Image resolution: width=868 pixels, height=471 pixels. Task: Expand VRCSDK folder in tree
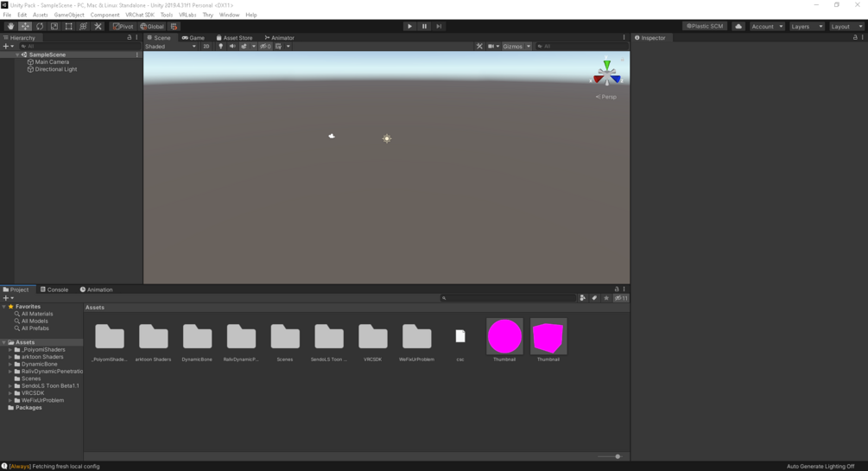pos(10,393)
